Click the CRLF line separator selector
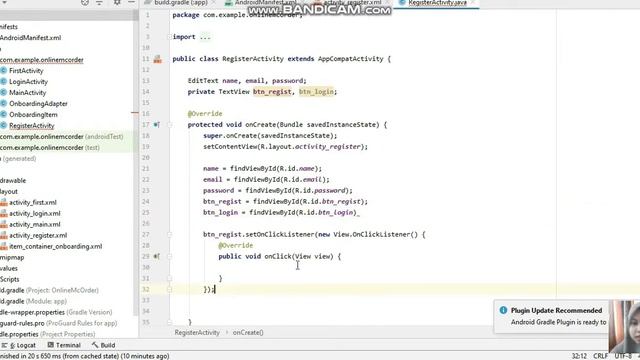This screenshot has height=360, width=640. [600, 356]
